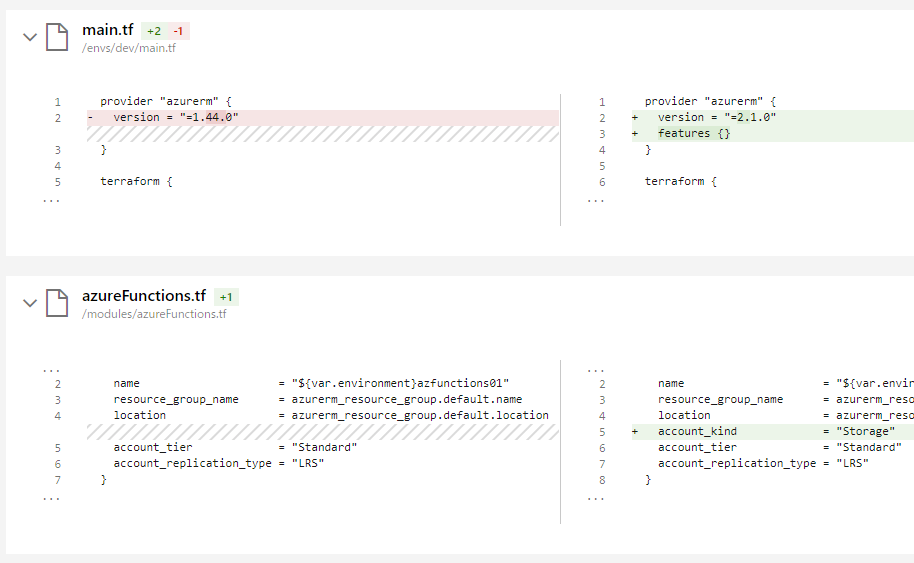
Task: Click left account_tier = "Standard" line
Action: click(235, 448)
